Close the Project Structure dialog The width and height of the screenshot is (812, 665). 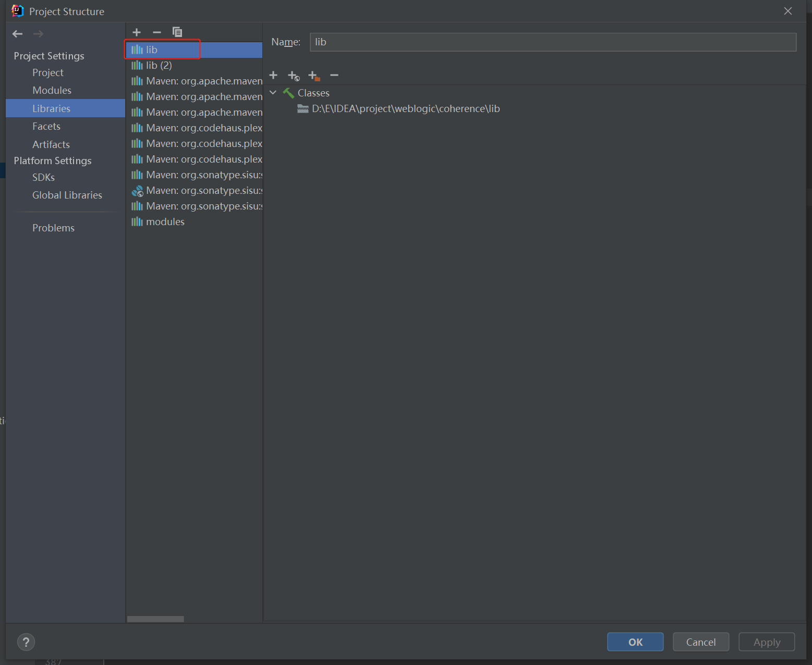tap(788, 11)
